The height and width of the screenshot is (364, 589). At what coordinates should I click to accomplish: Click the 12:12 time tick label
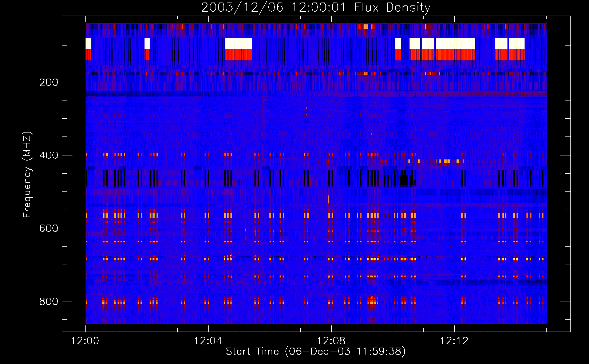pos(454,341)
